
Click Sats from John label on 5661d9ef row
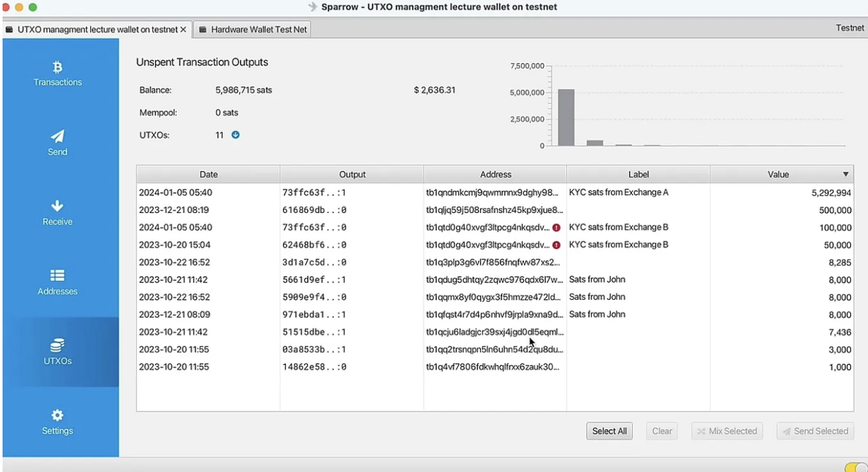597,280
